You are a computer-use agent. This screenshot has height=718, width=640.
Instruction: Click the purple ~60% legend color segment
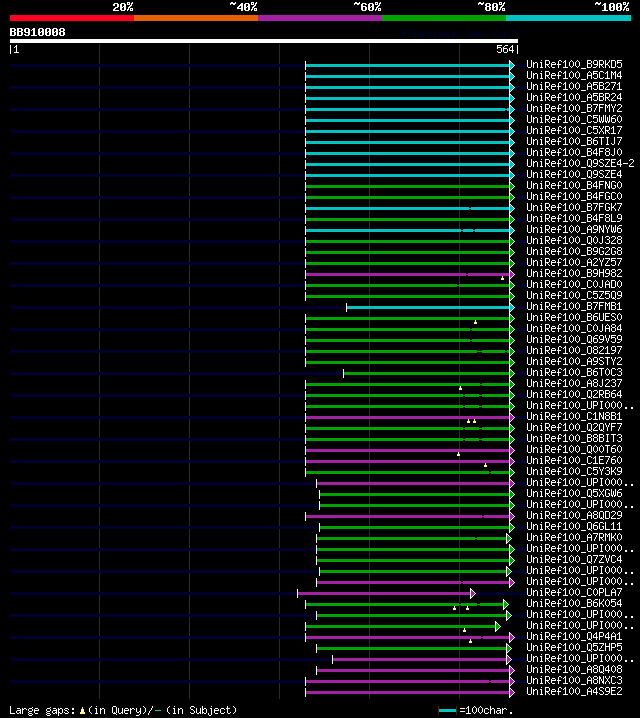tap(320, 18)
